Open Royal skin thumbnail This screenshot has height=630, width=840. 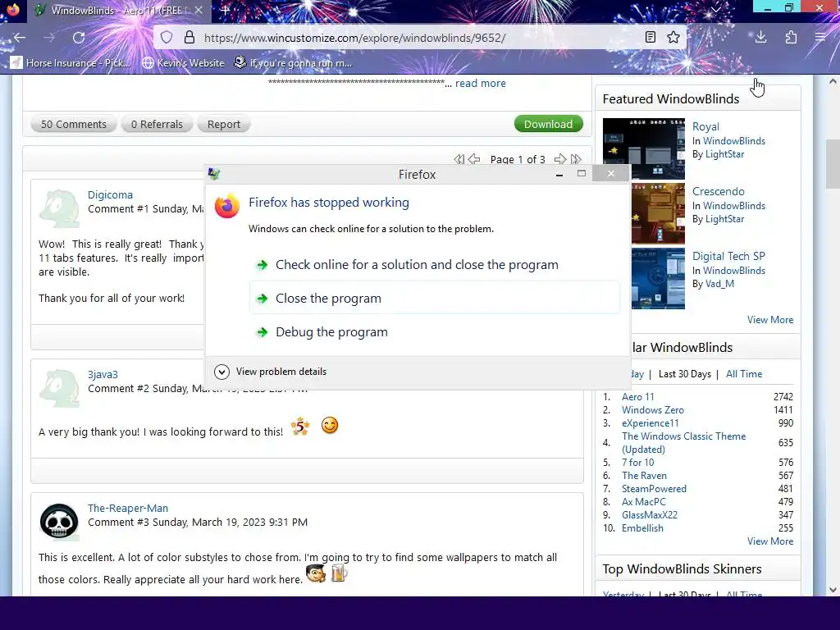[643, 148]
